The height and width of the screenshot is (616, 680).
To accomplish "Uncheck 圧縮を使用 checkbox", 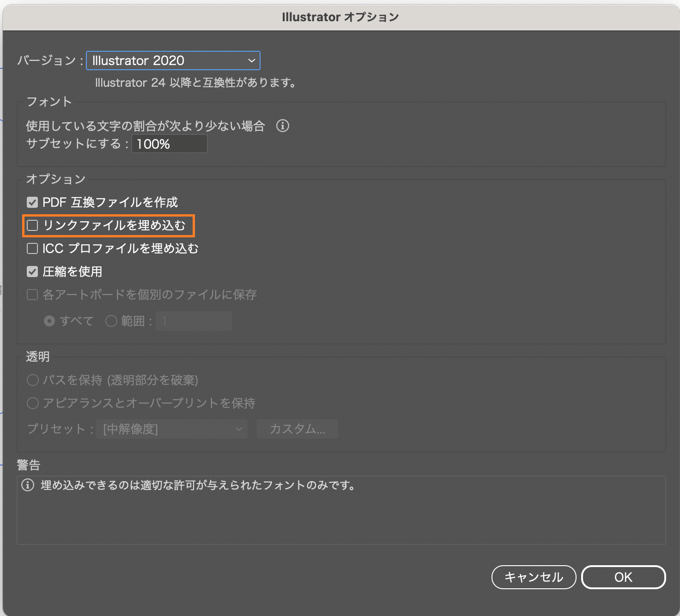I will tap(32, 272).
